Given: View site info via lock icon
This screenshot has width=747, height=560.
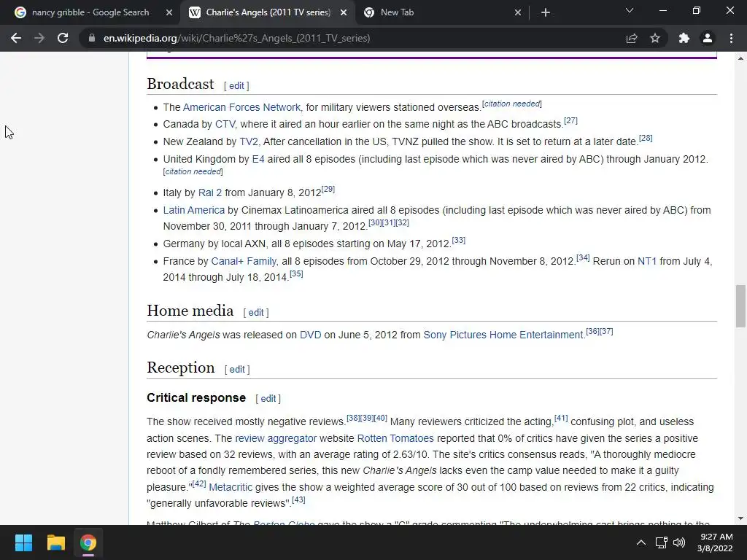Looking at the screenshot, I should click(92, 38).
